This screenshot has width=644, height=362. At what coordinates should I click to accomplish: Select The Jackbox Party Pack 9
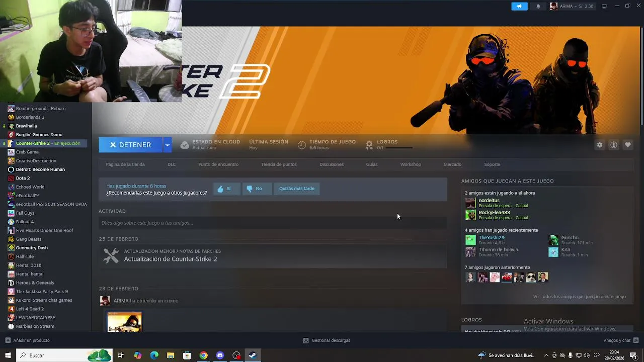click(42, 292)
